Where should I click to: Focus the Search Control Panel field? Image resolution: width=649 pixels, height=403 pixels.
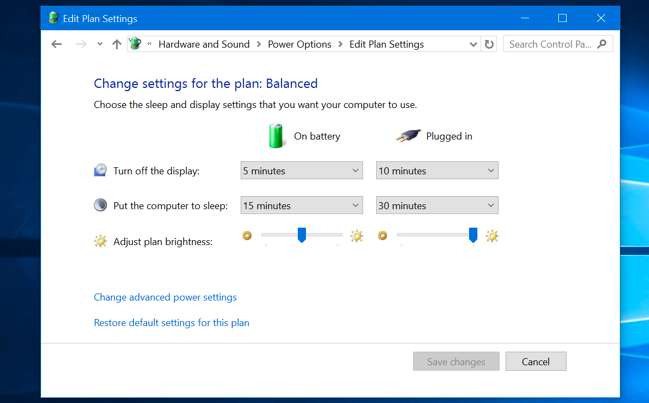(x=551, y=45)
